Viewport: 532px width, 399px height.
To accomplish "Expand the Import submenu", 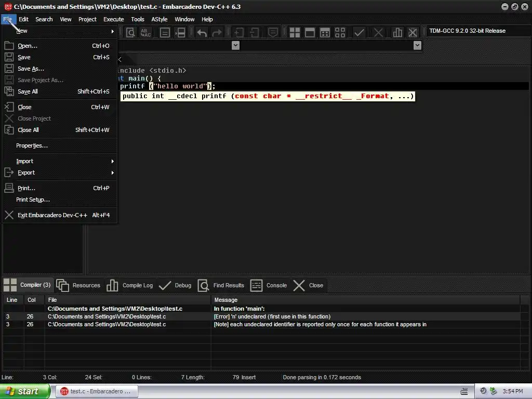I will point(60,161).
